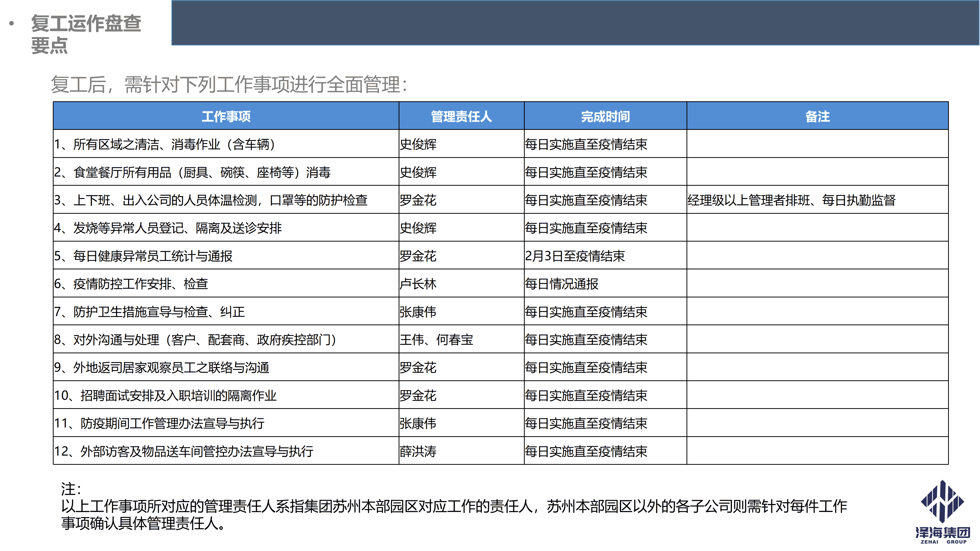Click the 经理级以上管理者排班 remark cell
Viewport: 980px width, 551px height.
791,201
